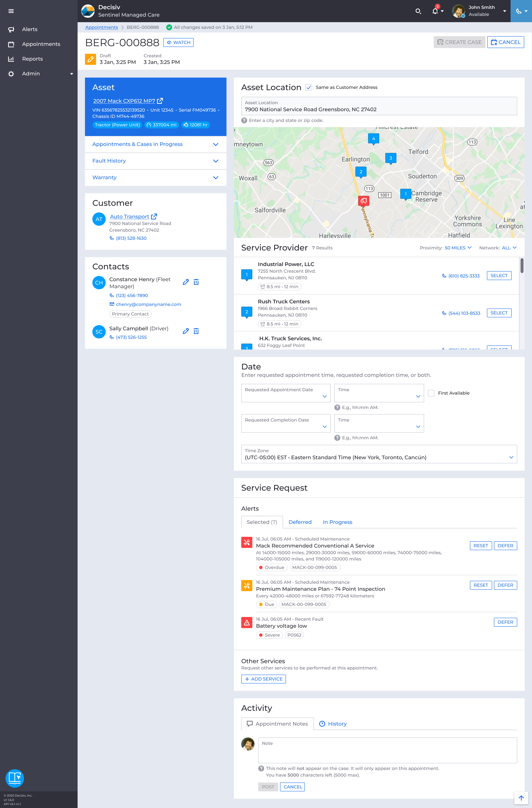Viewport: 532px width, 808px height.
Task: Expand the Warranty section
Action: (x=156, y=178)
